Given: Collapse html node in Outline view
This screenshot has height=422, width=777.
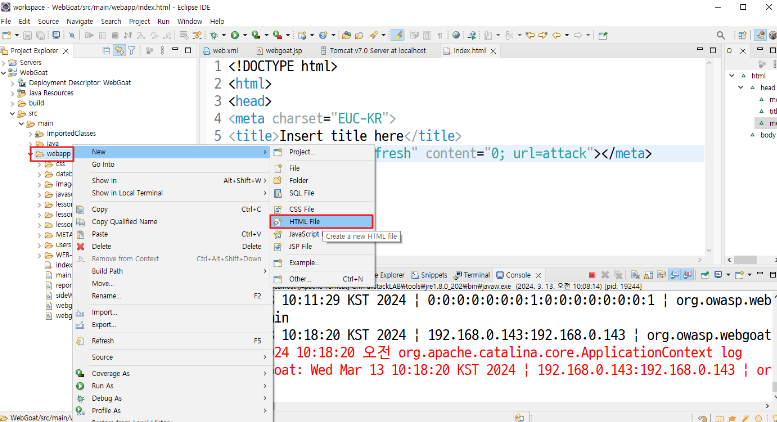Looking at the screenshot, I should tap(732, 76).
